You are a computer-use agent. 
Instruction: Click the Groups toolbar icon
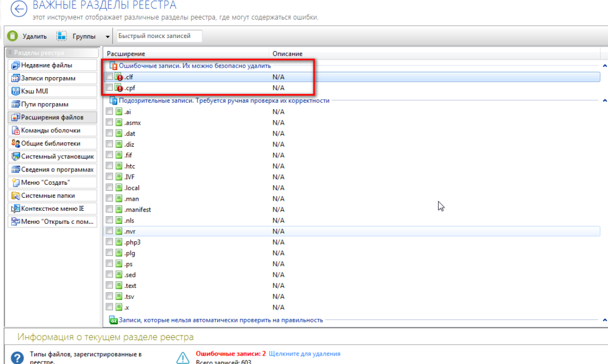click(62, 36)
